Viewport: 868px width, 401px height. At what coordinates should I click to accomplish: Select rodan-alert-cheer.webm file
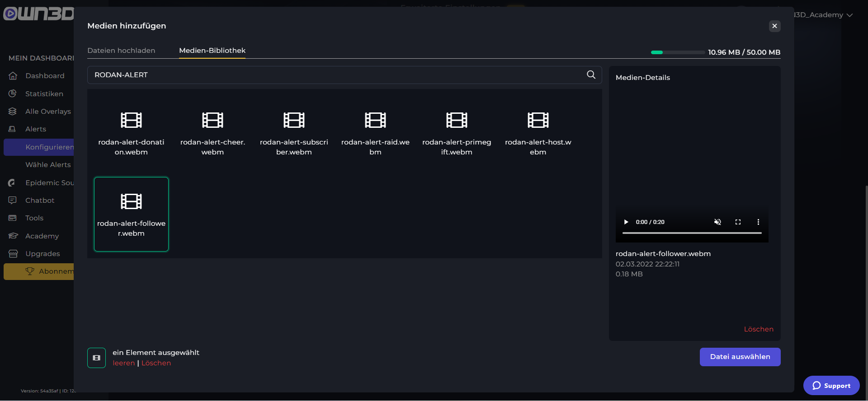pos(212,133)
